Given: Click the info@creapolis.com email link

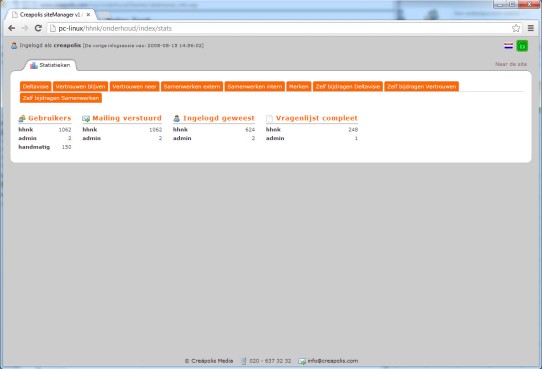Looking at the screenshot, I should (333, 361).
